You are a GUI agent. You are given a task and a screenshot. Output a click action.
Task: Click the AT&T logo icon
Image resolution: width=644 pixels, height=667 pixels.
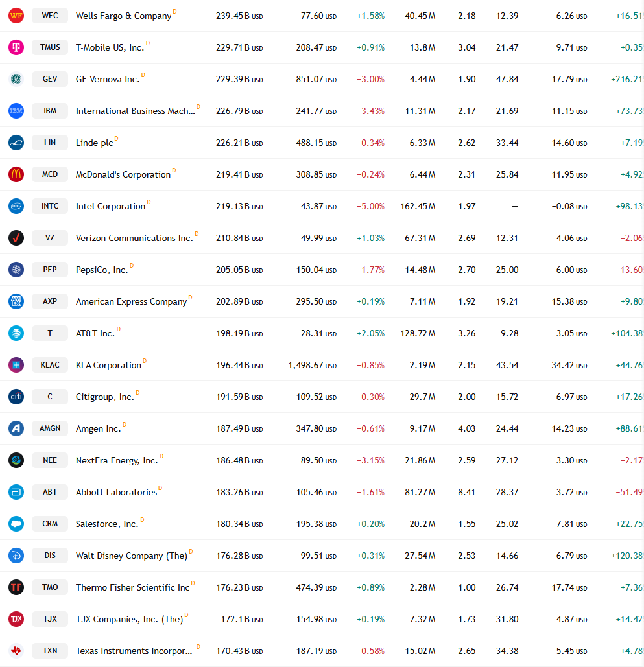click(16, 333)
